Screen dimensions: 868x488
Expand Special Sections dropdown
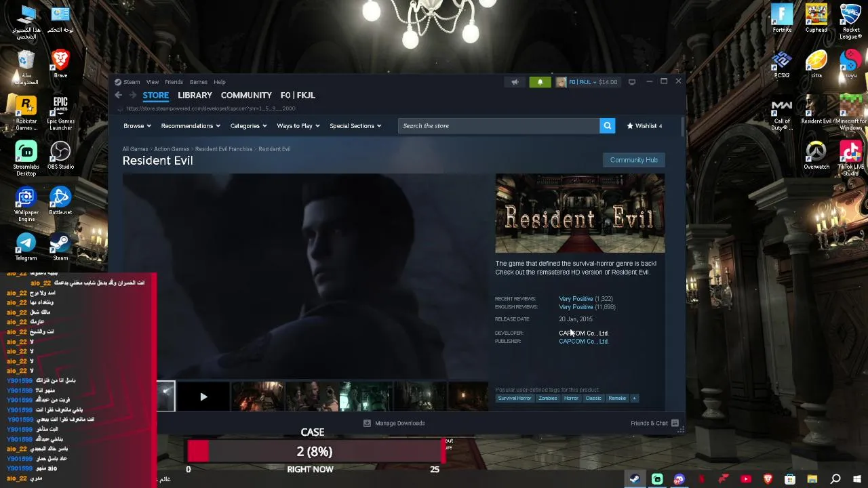tap(355, 125)
